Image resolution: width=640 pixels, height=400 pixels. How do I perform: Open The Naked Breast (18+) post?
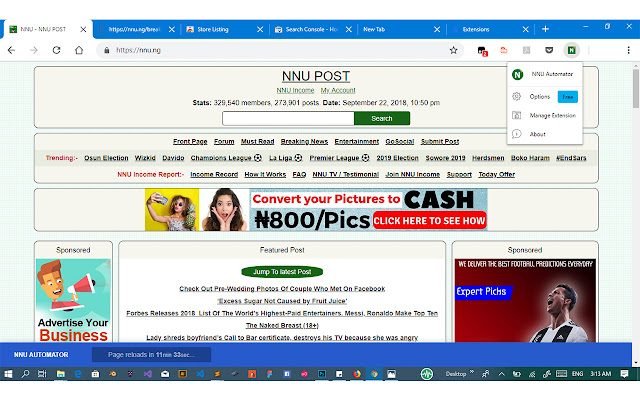pos(282,326)
